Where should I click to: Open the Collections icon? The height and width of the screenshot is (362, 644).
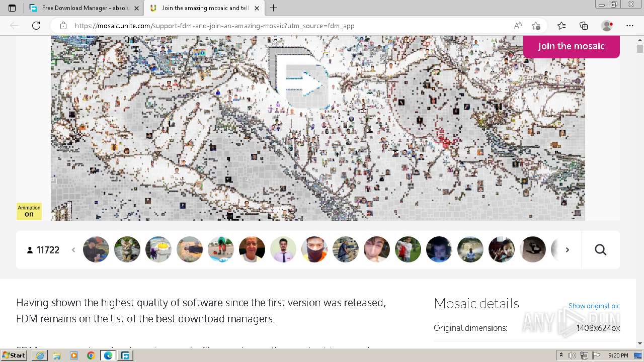(x=584, y=26)
